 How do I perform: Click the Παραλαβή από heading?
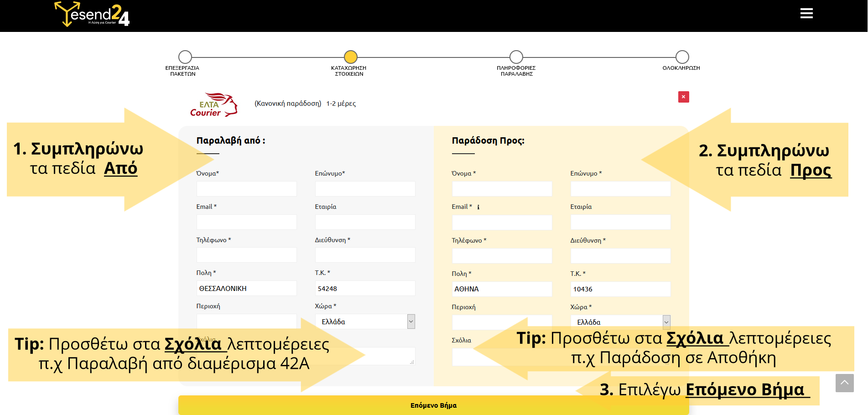(x=230, y=140)
